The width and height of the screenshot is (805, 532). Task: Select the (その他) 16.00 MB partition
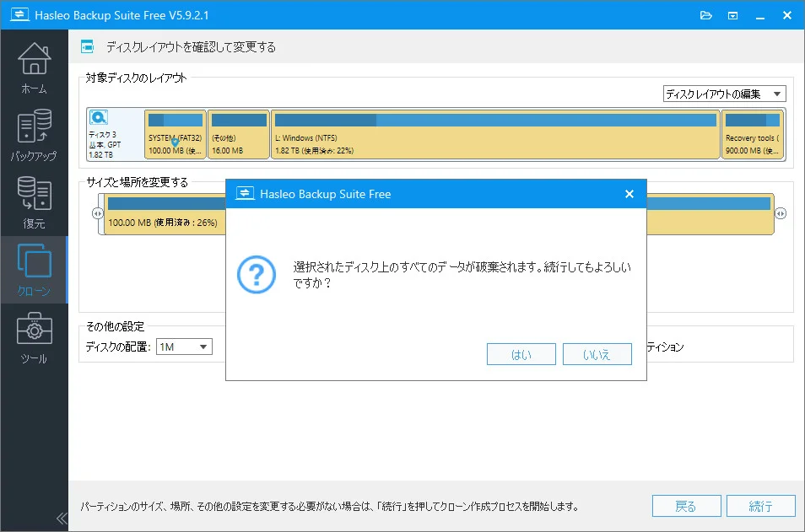[239, 134]
